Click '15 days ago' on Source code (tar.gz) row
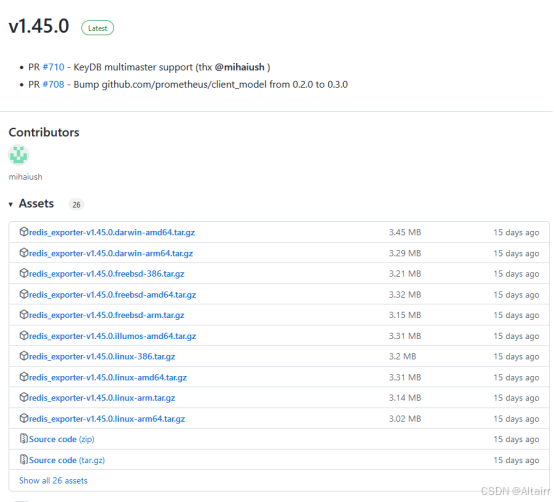The width and height of the screenshot is (554, 502). pos(516,460)
